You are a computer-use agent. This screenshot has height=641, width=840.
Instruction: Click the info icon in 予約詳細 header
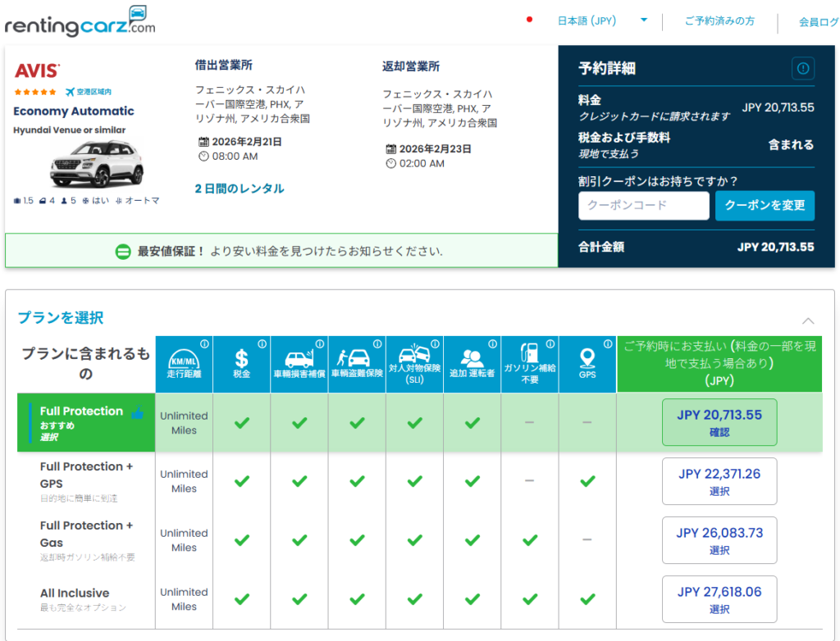(802, 68)
